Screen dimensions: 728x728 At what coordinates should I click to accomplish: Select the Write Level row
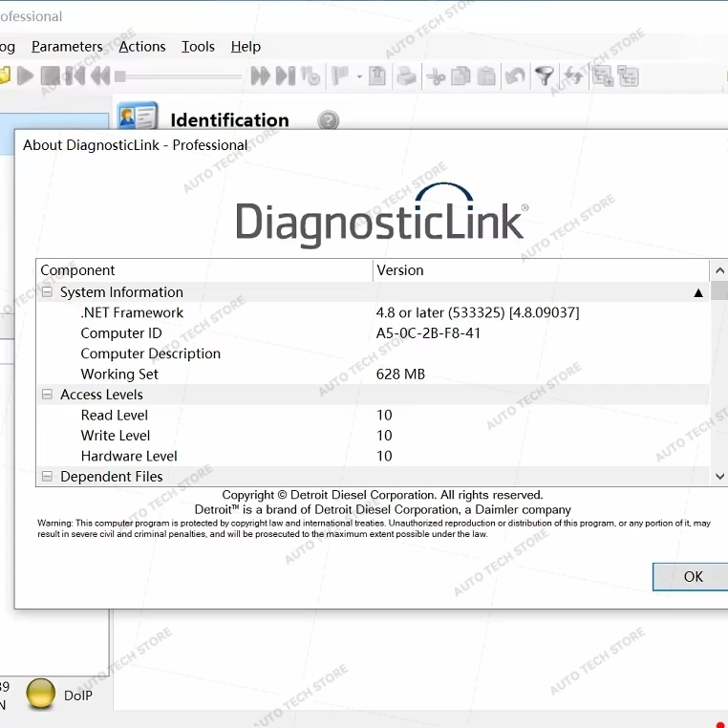coord(374,435)
